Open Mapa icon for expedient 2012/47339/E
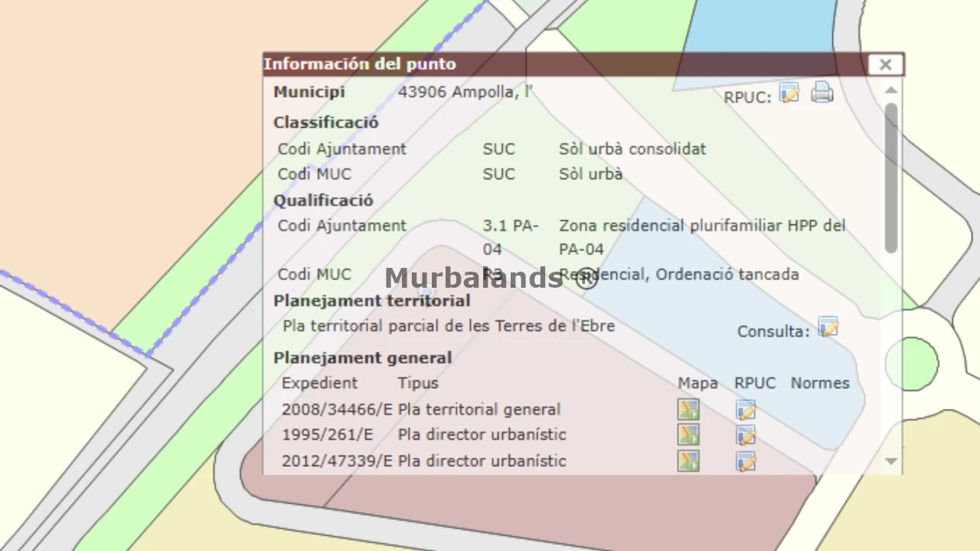The width and height of the screenshot is (980, 551). [688, 461]
